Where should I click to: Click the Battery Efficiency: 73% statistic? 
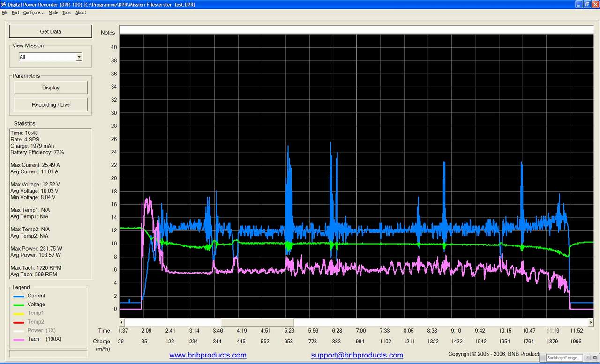point(37,152)
